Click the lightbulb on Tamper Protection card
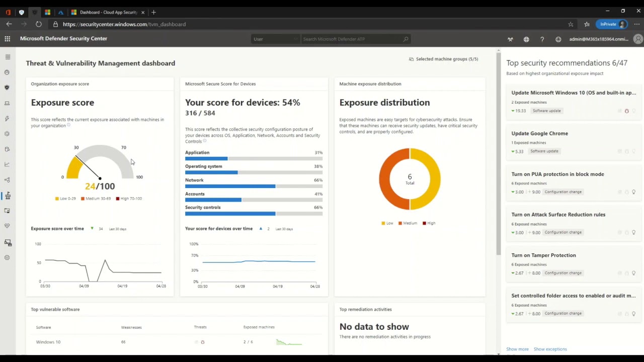This screenshot has width=644, height=362. (633, 273)
